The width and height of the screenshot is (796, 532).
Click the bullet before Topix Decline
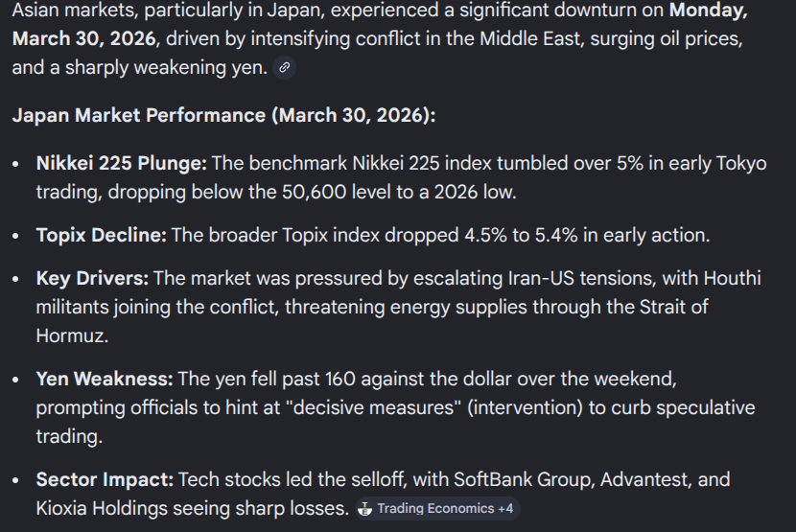pos(15,236)
